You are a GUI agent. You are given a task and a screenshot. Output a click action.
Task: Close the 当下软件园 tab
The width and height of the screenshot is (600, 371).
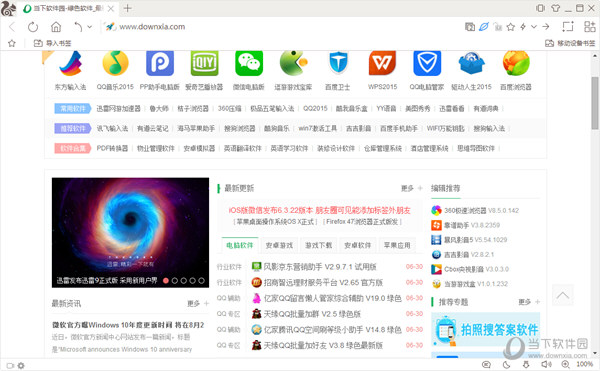click(x=111, y=8)
